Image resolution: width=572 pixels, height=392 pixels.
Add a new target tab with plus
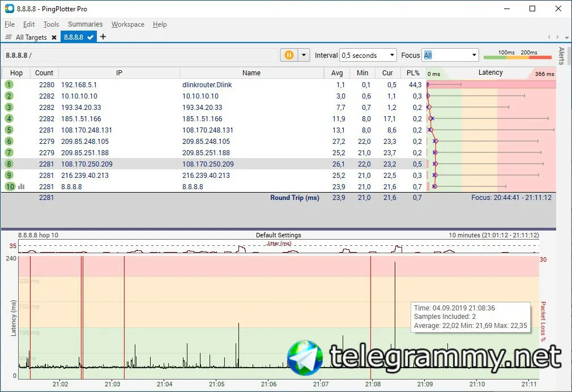(103, 36)
